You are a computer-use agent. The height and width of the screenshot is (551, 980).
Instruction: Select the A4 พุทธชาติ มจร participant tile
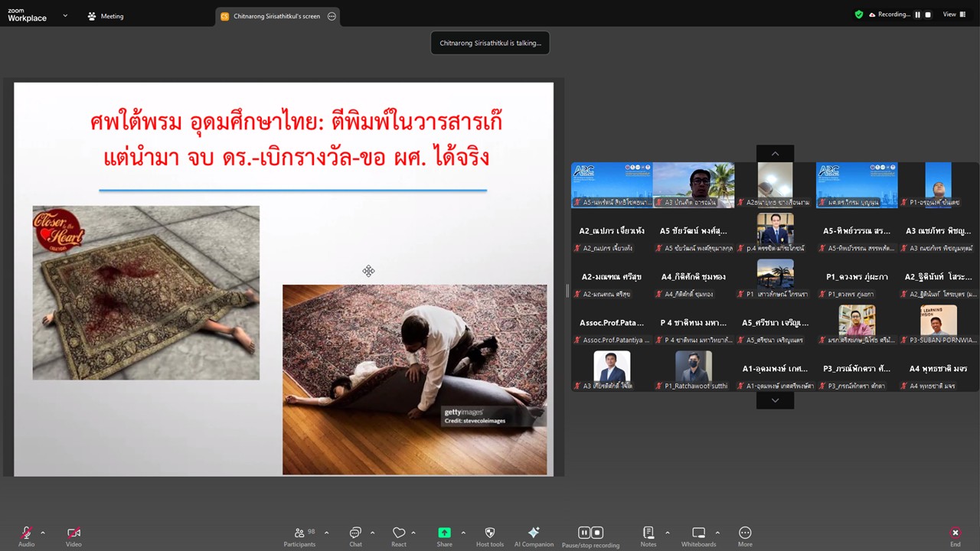[x=939, y=370]
